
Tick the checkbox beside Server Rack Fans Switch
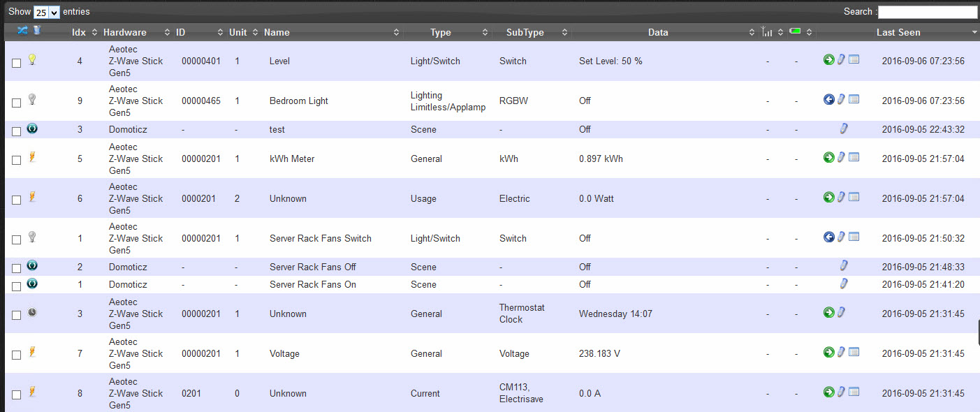[x=17, y=240]
